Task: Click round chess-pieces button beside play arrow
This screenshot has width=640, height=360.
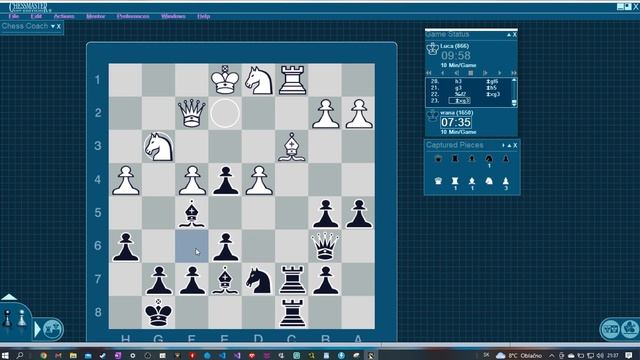Action: [x=53, y=329]
